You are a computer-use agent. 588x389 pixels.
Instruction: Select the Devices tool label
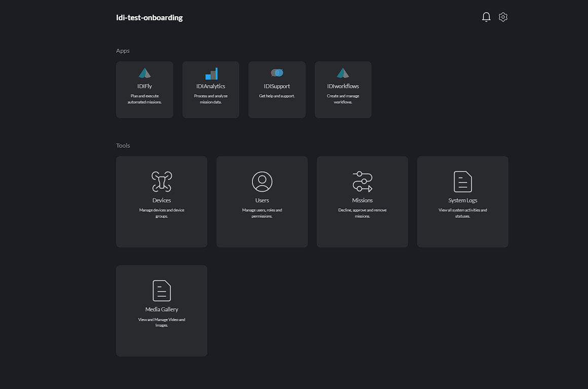pos(162,200)
